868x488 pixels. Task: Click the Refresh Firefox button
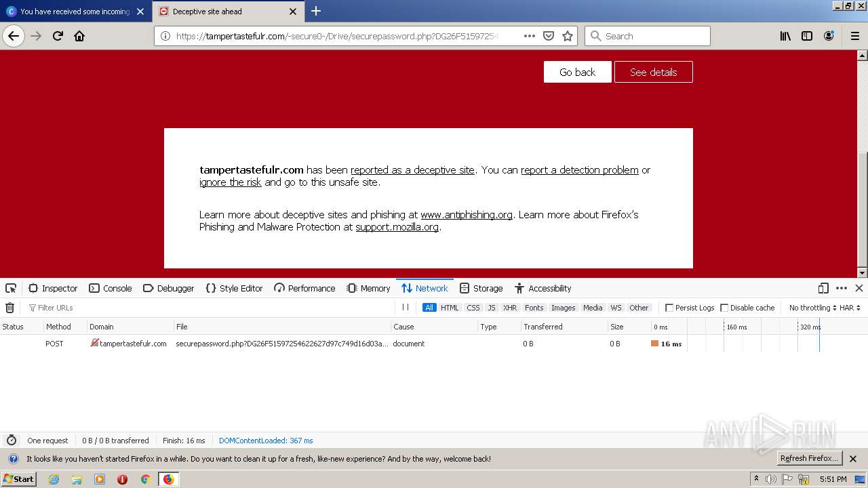tap(810, 458)
